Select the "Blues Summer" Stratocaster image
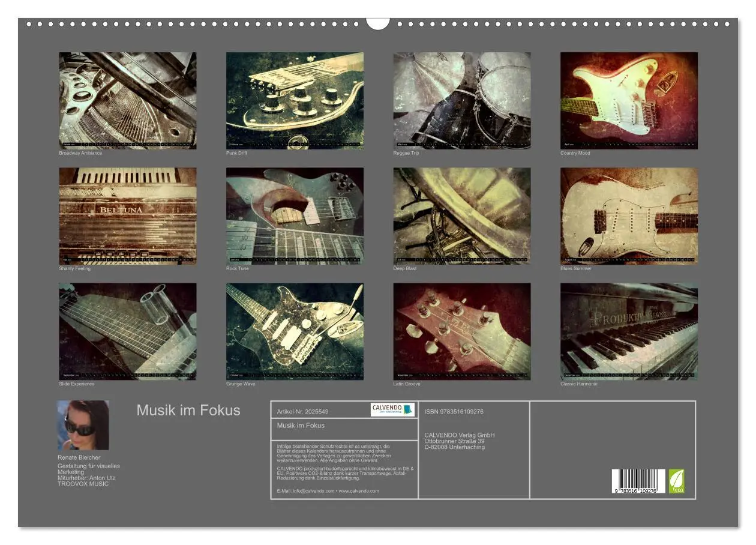 [628, 216]
